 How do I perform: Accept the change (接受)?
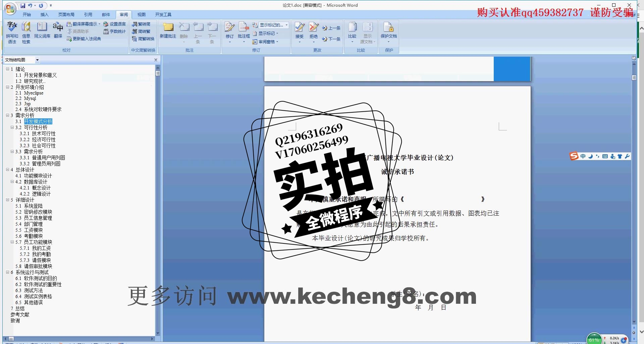[x=300, y=33]
